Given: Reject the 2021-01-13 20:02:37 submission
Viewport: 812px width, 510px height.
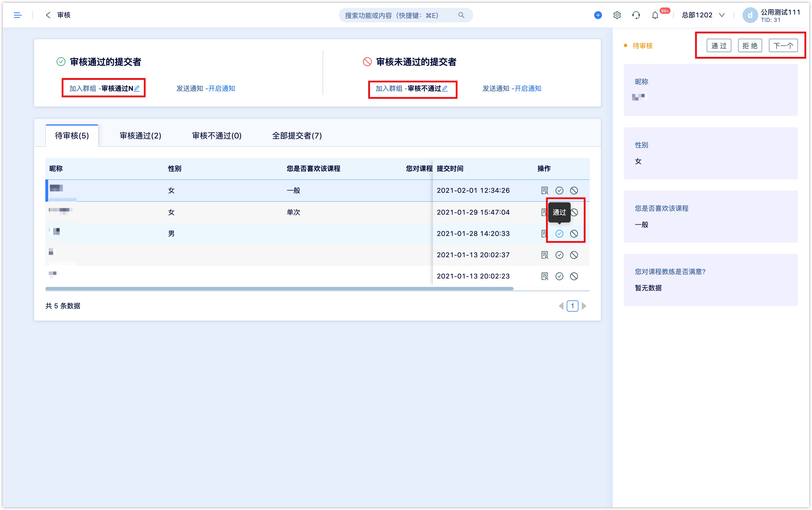Looking at the screenshot, I should point(574,255).
